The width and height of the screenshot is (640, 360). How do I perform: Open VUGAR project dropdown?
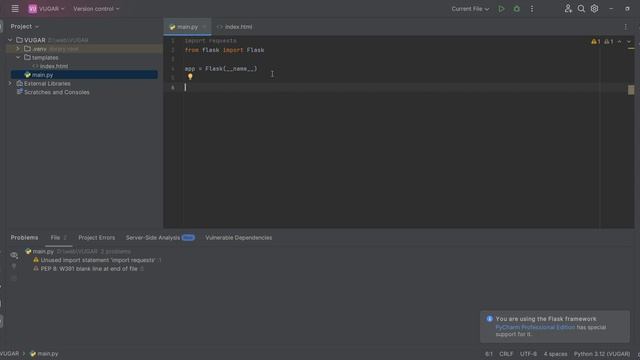[x=46, y=9]
